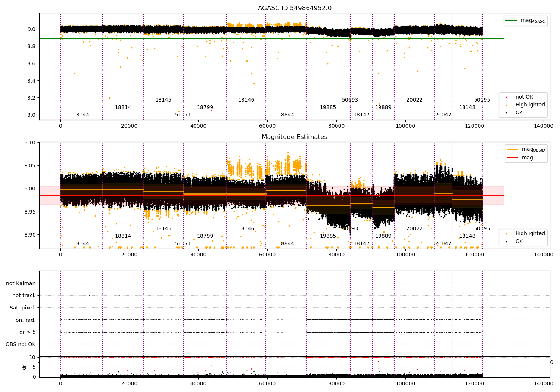
Task: Click the 60000 tick below the top plot
Action: (x=267, y=126)
